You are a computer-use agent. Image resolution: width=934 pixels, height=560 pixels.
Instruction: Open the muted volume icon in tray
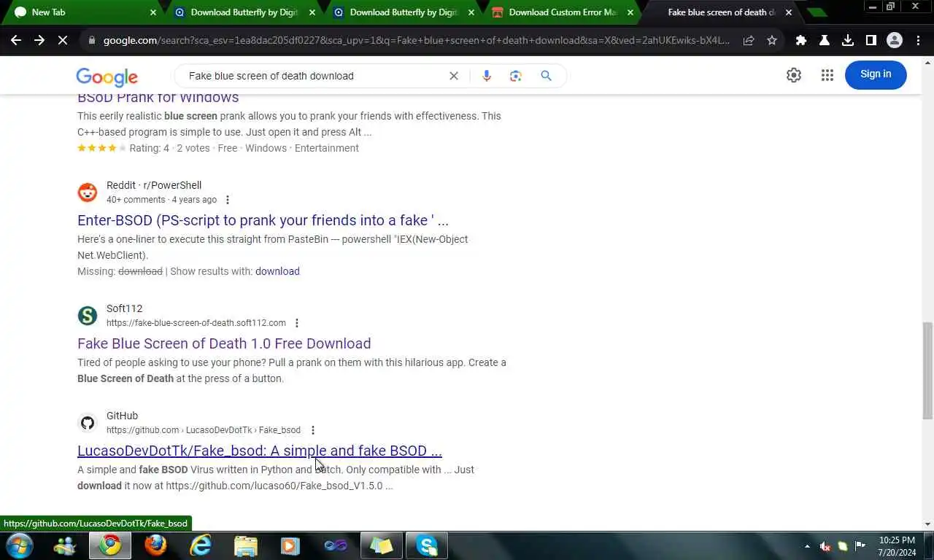point(825,546)
